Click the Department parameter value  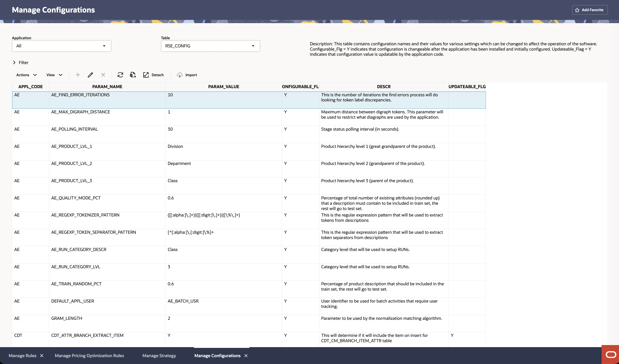179,164
